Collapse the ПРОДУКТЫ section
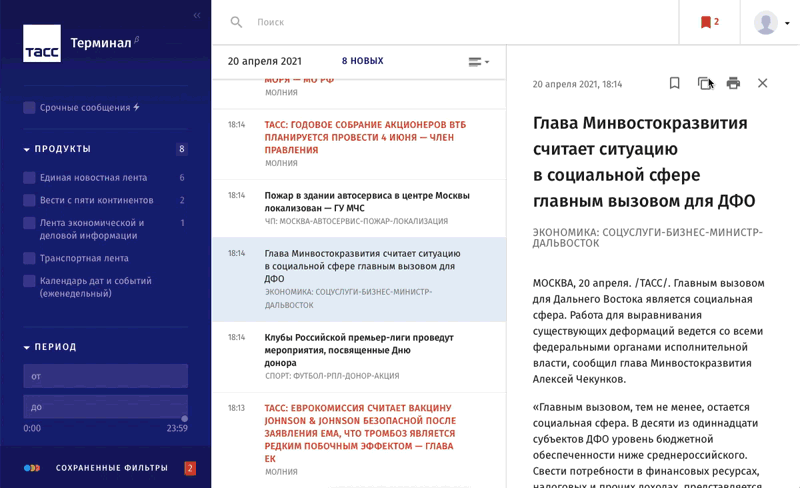 click(27, 150)
